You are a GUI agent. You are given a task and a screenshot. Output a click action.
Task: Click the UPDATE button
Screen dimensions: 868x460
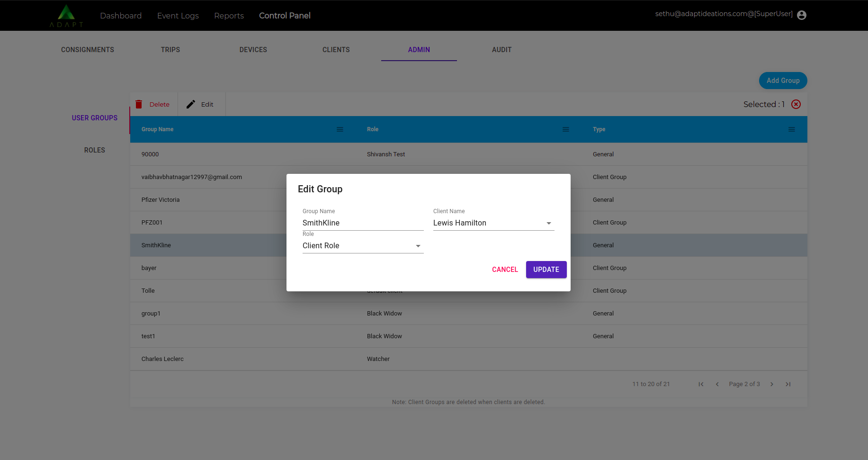coord(546,270)
